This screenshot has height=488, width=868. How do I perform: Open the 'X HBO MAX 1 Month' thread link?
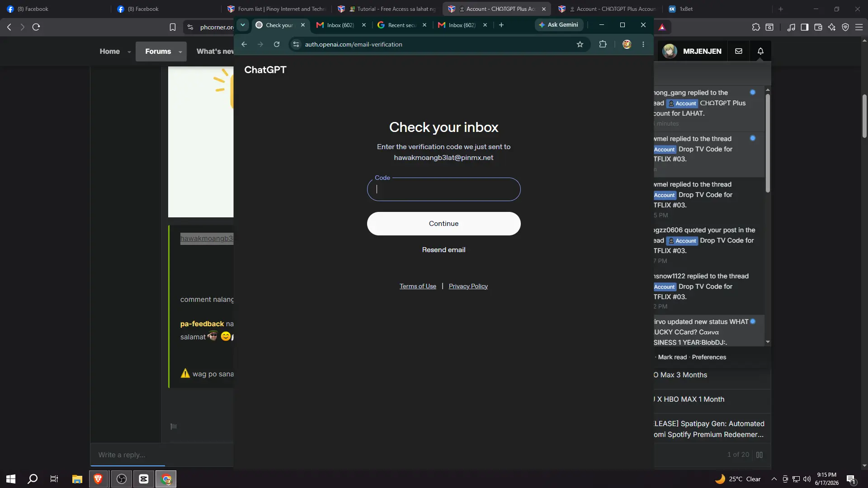[x=689, y=399]
